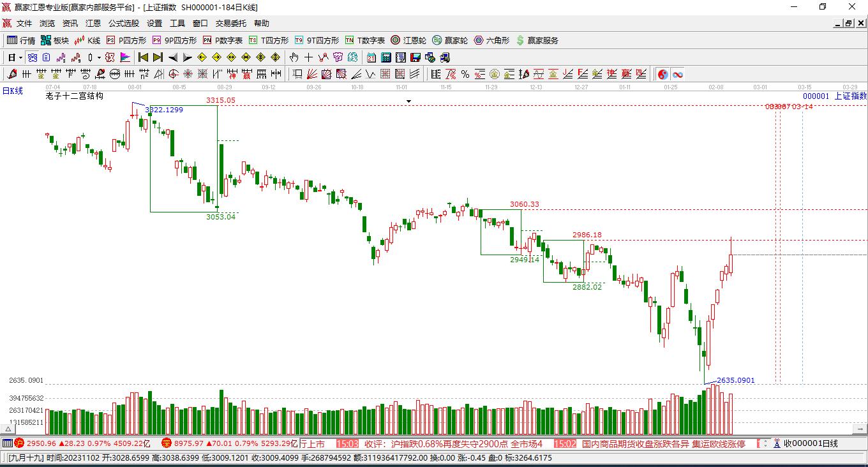Open the calendar 21 icon
This screenshot has height=467, width=868.
point(371,57)
